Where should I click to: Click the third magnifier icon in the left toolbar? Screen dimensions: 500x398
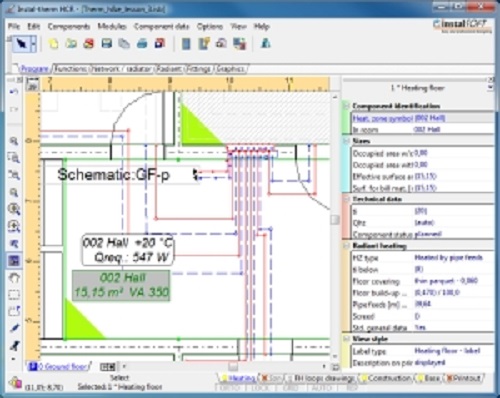[x=14, y=175]
